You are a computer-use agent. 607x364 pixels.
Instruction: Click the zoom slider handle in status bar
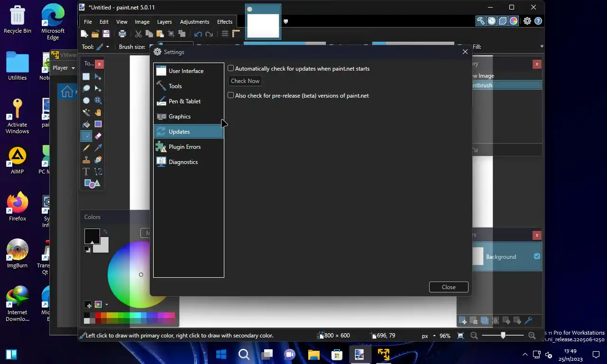pos(503,336)
